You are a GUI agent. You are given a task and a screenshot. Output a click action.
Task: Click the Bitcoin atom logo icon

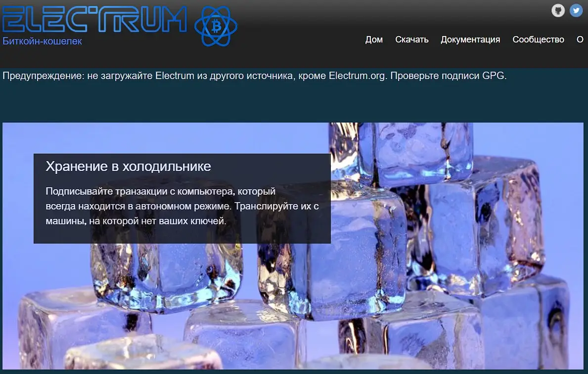(x=216, y=27)
